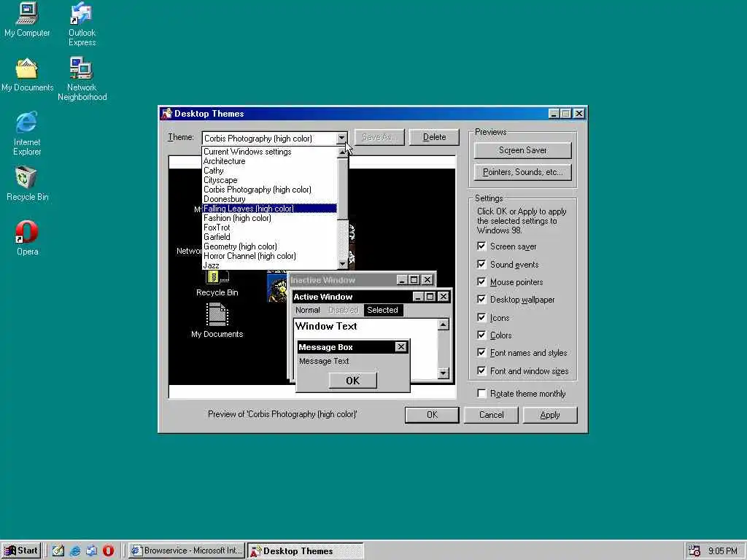Choose Doonesbury theme from list
The height and width of the screenshot is (560, 747).
tap(269, 199)
